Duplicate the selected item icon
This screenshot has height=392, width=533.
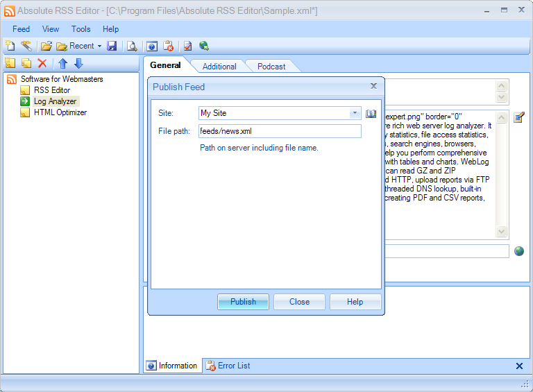click(x=26, y=63)
